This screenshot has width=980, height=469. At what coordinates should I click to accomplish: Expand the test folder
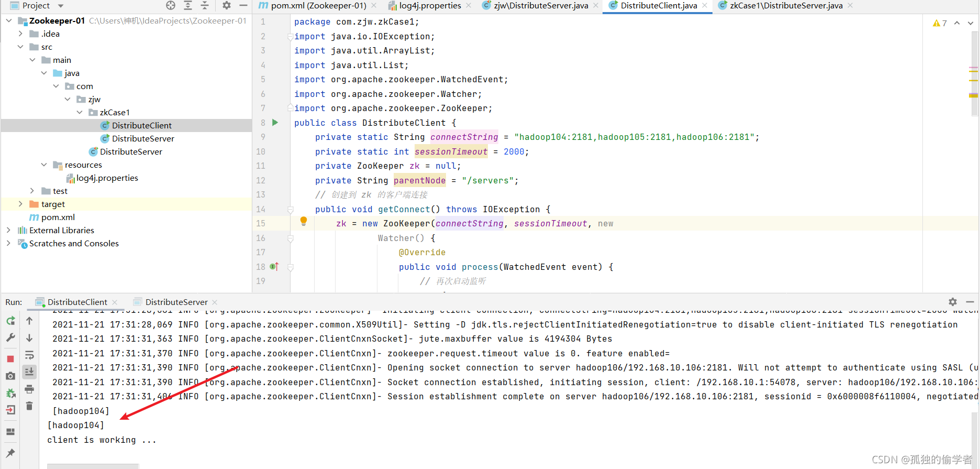click(x=32, y=191)
